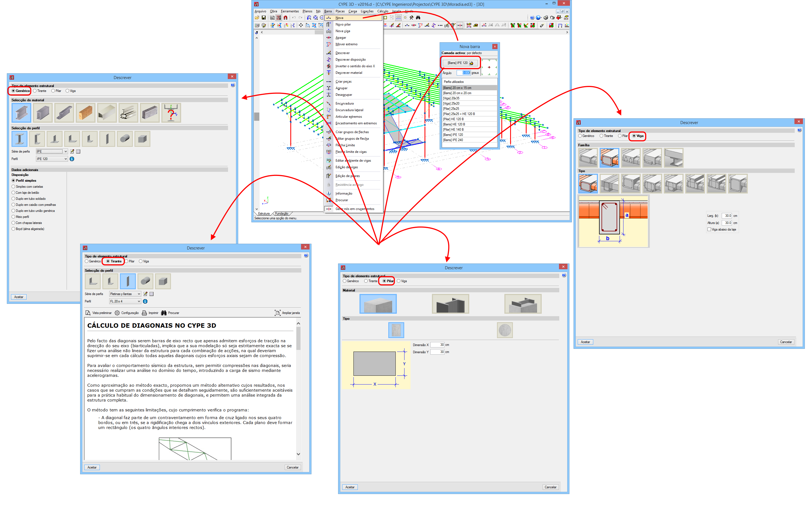This screenshot has width=812, height=505.
Task: Select the first concrete beam family icon
Action: [x=588, y=158]
